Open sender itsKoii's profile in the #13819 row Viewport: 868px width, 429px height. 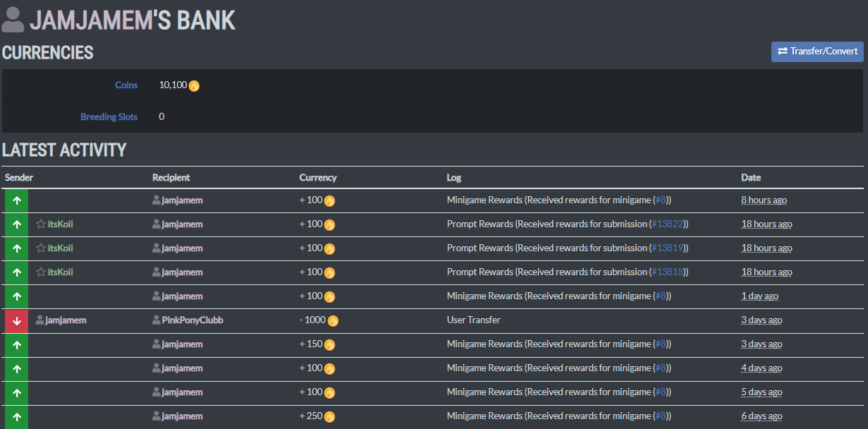(61, 248)
